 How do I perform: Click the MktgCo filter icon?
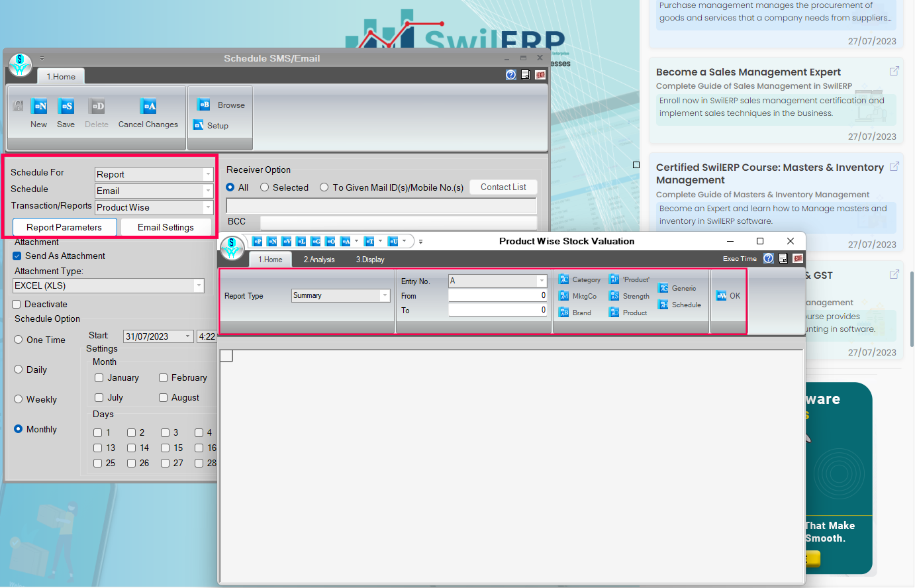point(563,296)
